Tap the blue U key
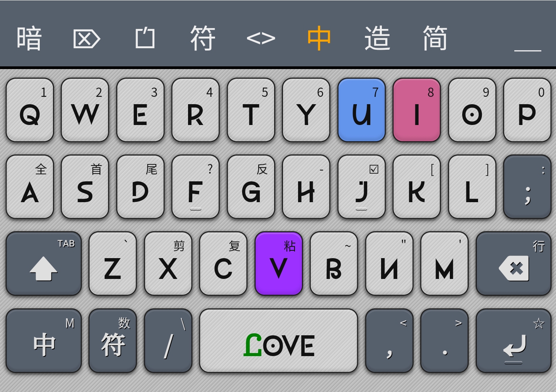The image size is (556, 392). click(x=361, y=110)
